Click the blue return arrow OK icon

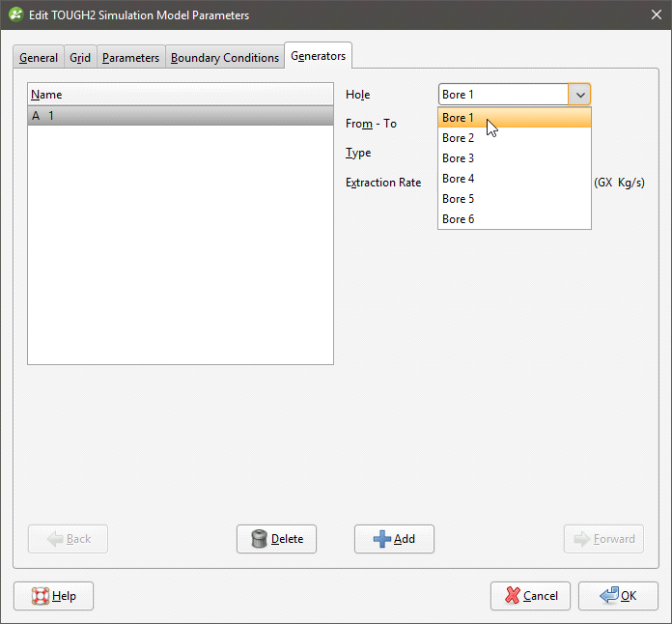point(608,596)
